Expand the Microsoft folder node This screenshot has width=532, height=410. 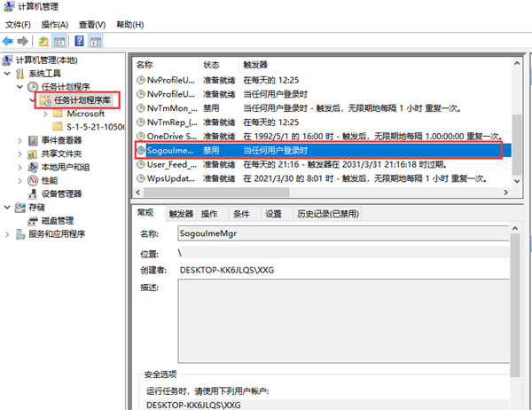click(x=46, y=114)
